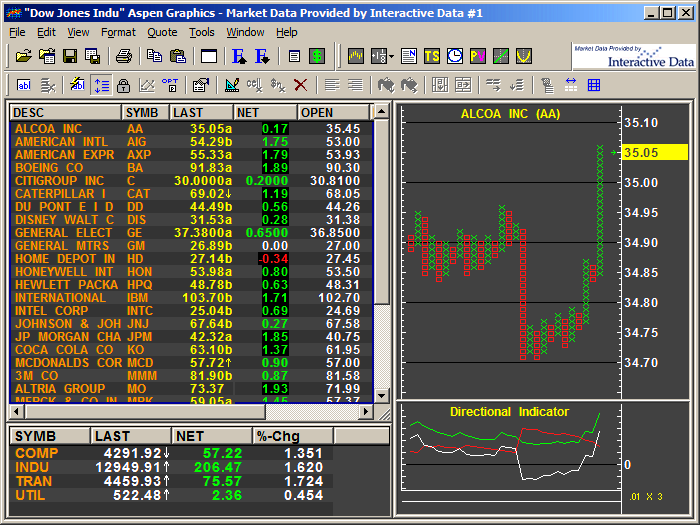Open the Format menu
This screenshot has height=525, width=700.
pyautogui.click(x=118, y=32)
